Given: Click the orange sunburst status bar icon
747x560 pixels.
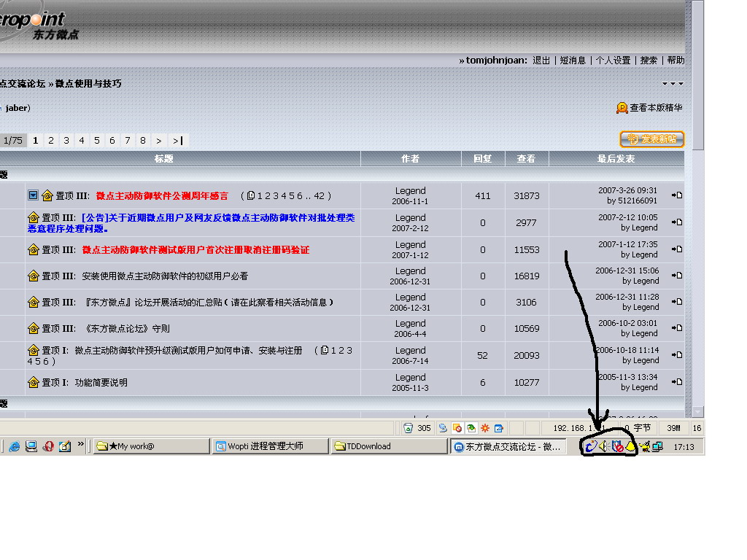Looking at the screenshot, I should 485,428.
